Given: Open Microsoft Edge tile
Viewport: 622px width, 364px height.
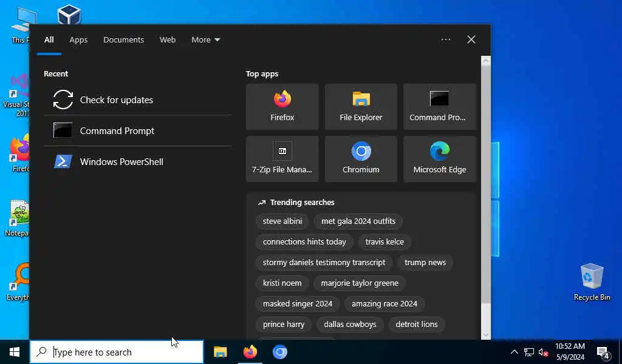Looking at the screenshot, I should (x=440, y=159).
